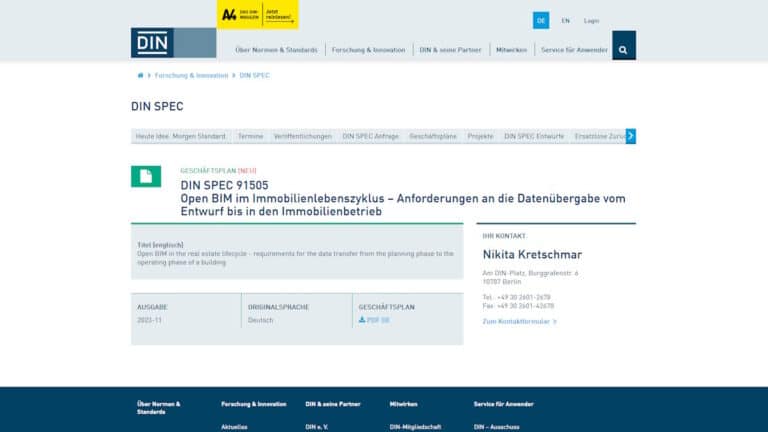The height and width of the screenshot is (432, 768).
Task: Click Forschung & Innovation breadcrumb link
Action: [191, 75]
